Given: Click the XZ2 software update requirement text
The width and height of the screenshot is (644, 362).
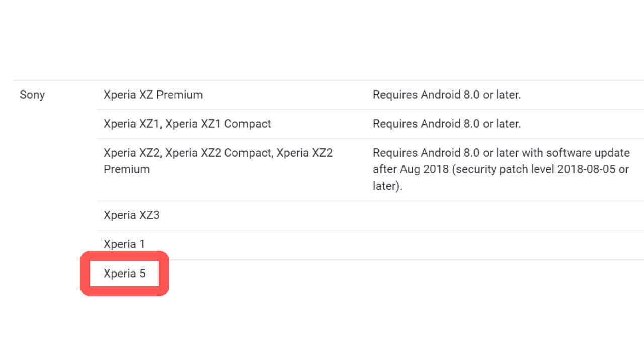Looking at the screenshot, I should (x=501, y=153).
